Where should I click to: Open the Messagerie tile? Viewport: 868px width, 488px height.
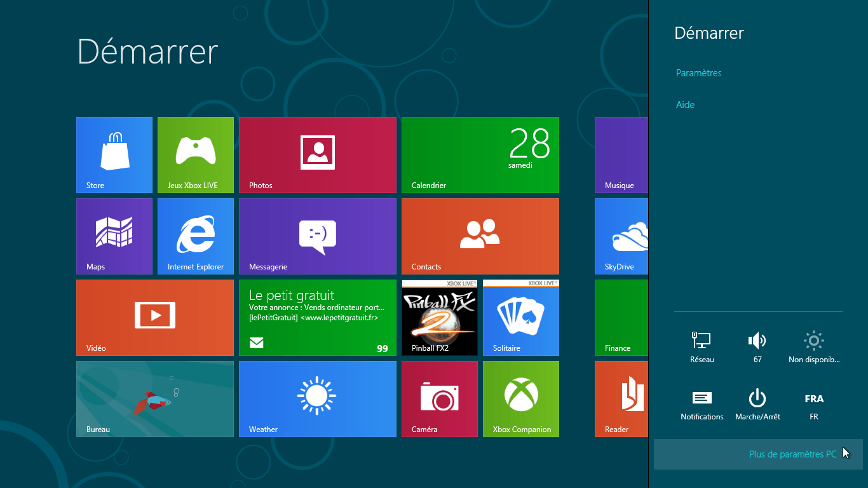click(318, 236)
